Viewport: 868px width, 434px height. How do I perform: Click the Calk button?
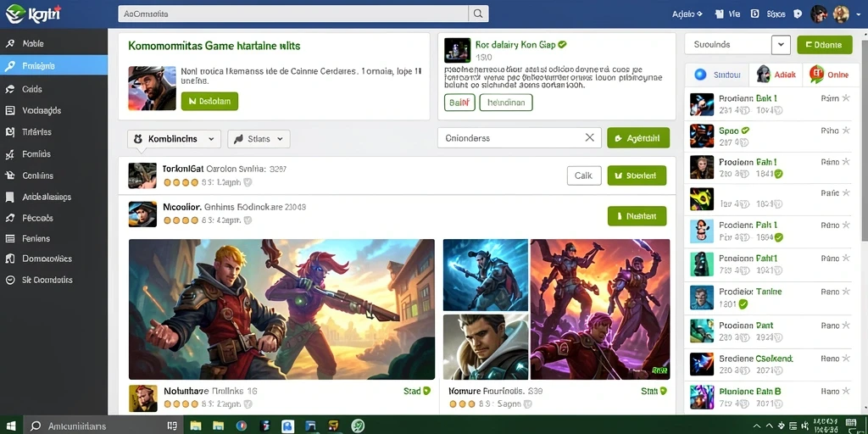pyautogui.click(x=584, y=175)
